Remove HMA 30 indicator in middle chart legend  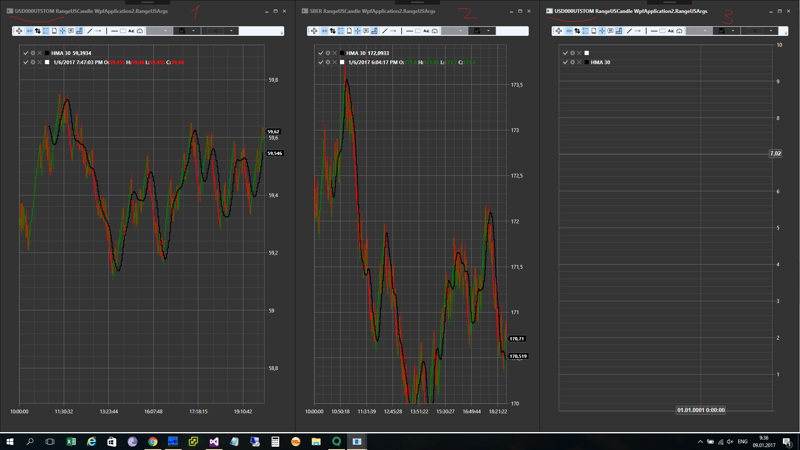334,53
